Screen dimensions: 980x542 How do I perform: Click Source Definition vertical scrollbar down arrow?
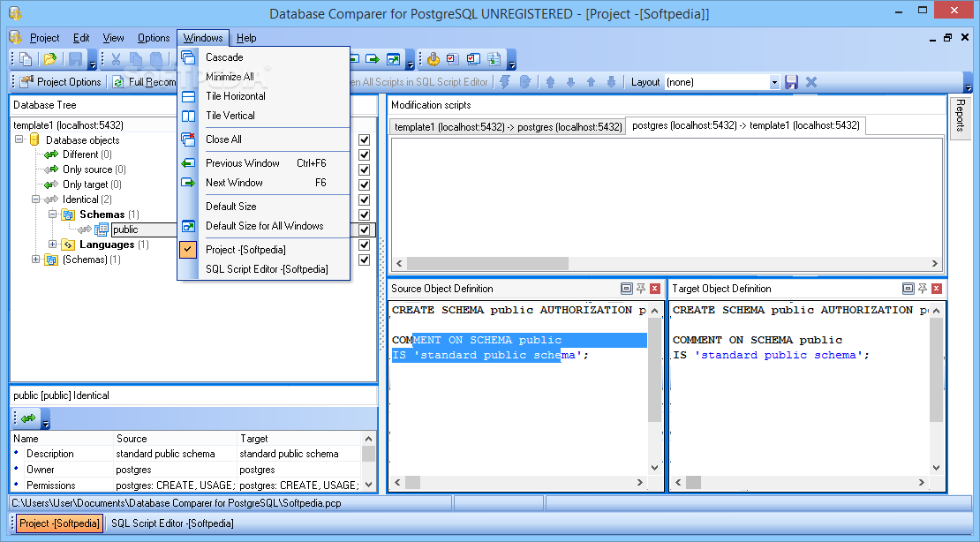click(654, 468)
